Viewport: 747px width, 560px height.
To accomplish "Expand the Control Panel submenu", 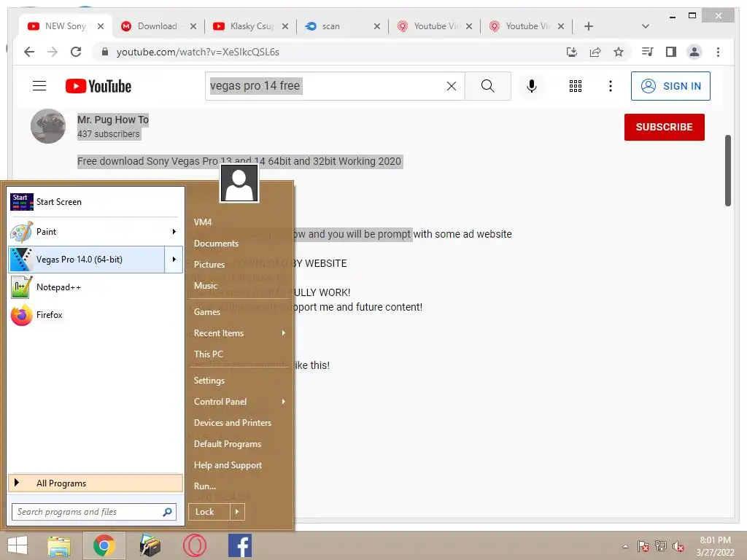I will coord(284,402).
